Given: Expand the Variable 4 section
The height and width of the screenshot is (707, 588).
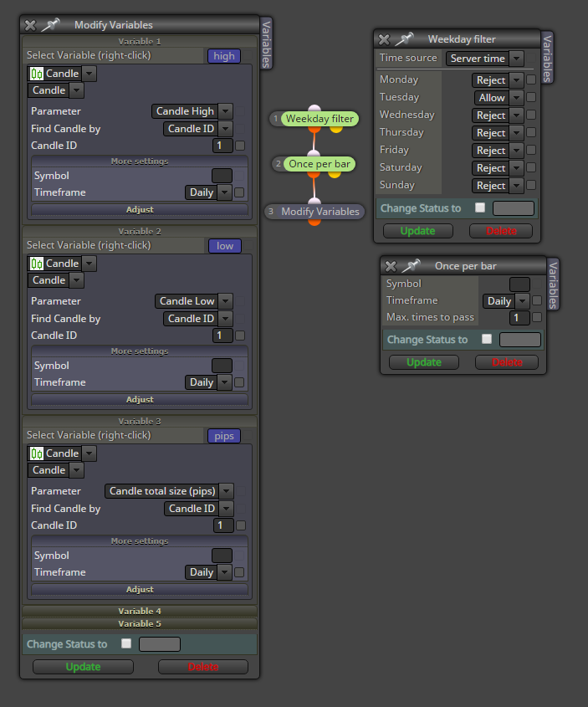Looking at the screenshot, I should (x=140, y=611).
